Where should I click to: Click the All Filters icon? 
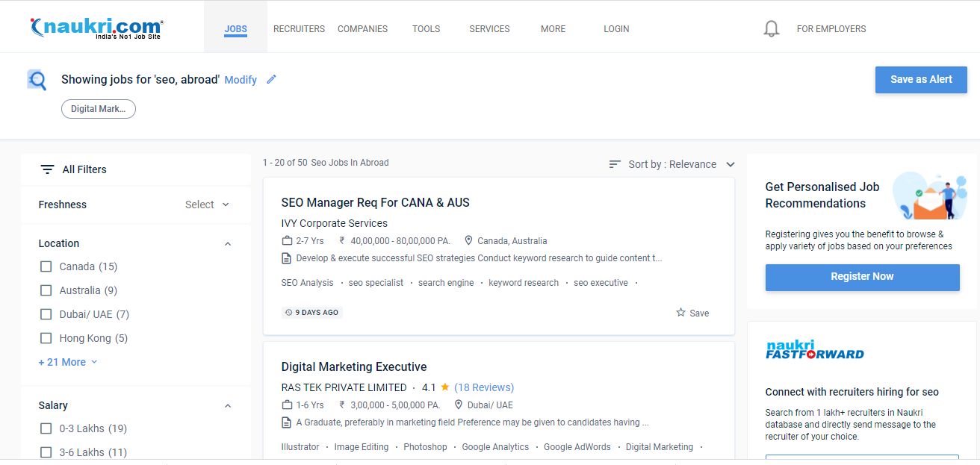[48, 169]
